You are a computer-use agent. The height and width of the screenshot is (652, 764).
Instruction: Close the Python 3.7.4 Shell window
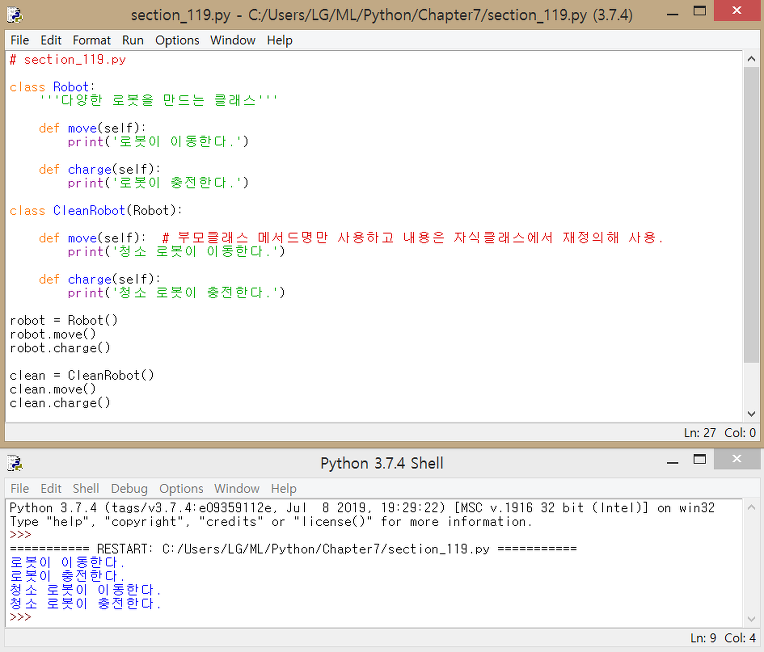(x=737, y=458)
